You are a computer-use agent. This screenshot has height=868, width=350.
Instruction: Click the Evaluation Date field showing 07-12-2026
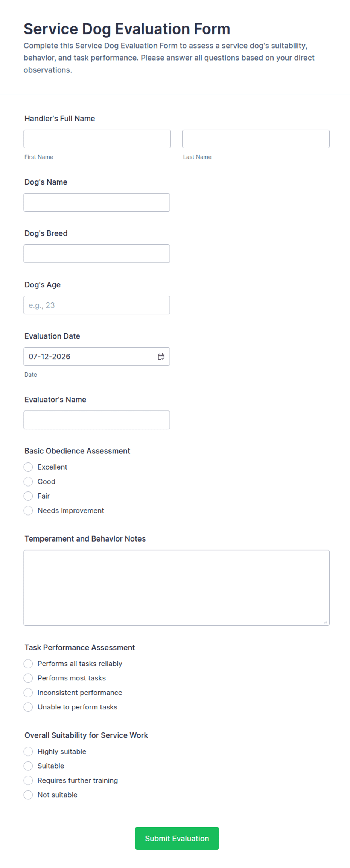click(97, 357)
